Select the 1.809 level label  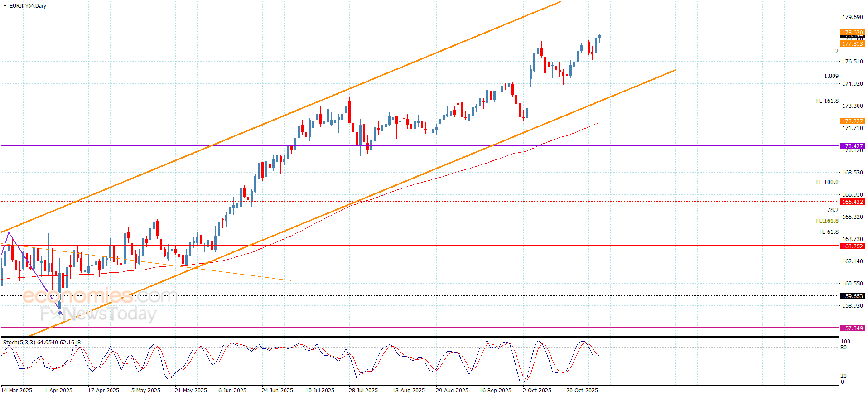pyautogui.click(x=831, y=76)
